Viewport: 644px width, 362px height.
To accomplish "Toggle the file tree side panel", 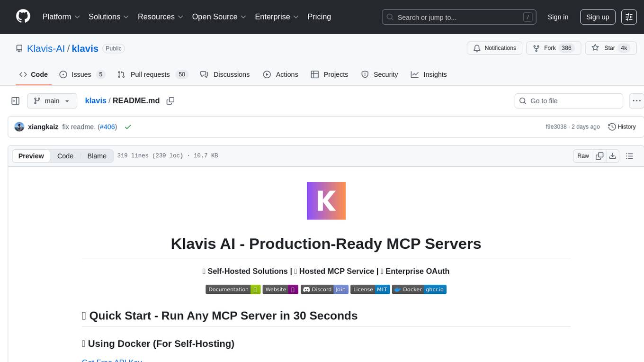I will 16,101.
